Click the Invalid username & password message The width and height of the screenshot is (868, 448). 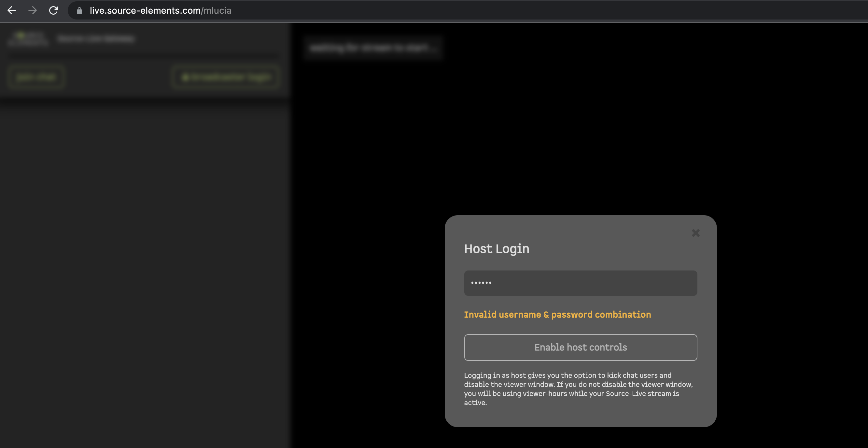click(x=557, y=314)
